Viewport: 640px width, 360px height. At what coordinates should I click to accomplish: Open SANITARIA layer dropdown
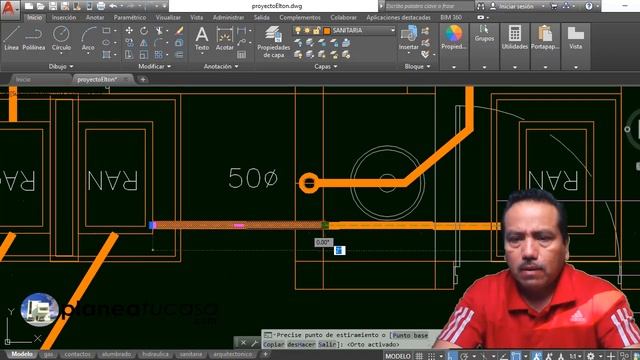pos(393,31)
